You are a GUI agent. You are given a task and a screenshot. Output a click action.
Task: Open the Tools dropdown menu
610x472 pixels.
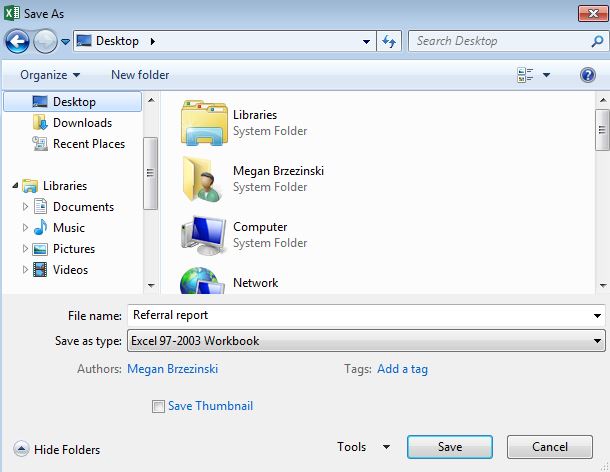click(363, 447)
